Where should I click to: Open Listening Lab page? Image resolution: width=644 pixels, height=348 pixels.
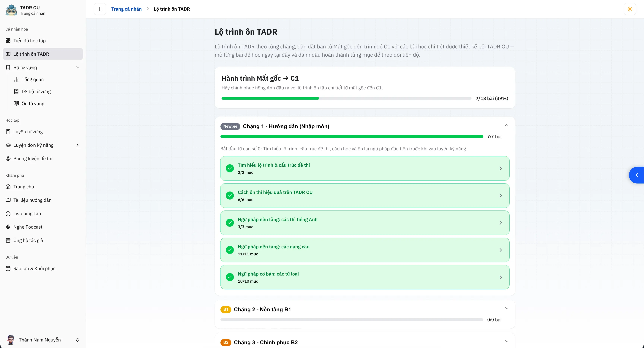(43, 213)
